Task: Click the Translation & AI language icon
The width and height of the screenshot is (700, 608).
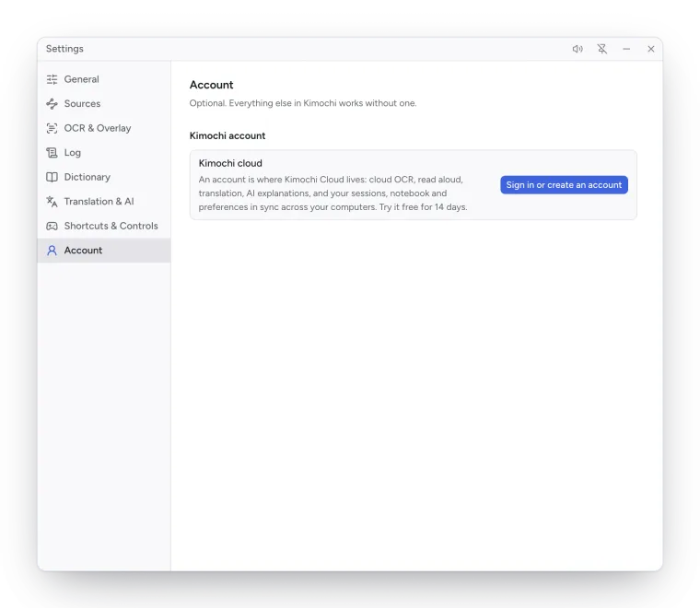Action: click(52, 202)
